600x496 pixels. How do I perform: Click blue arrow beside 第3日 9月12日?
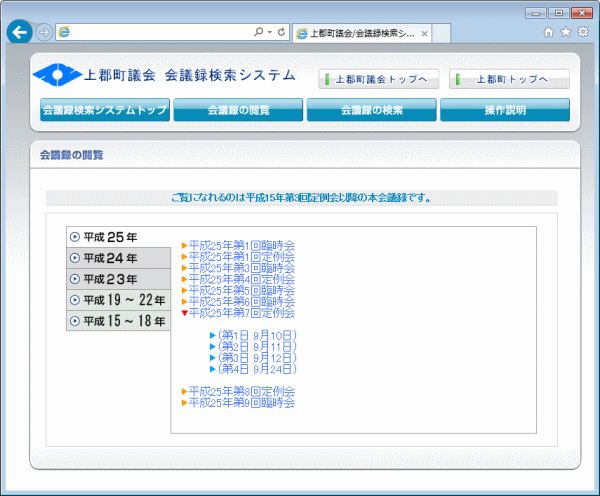[x=213, y=358]
